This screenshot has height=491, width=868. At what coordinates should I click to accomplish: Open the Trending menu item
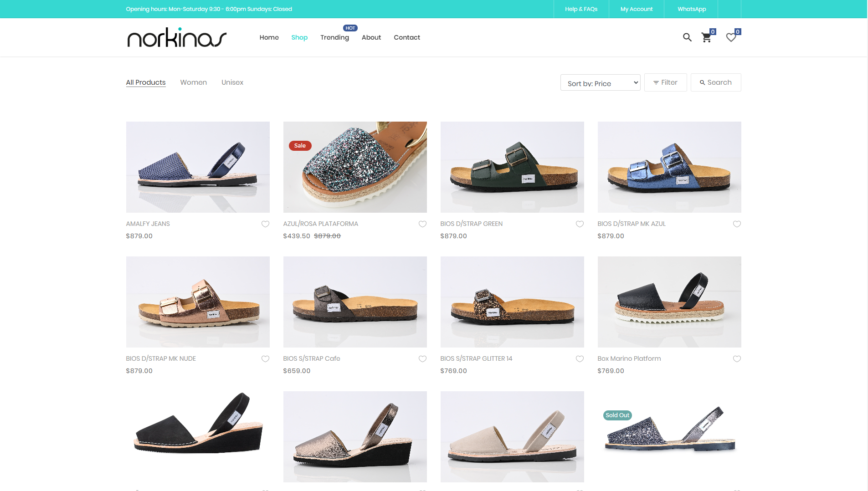(334, 37)
